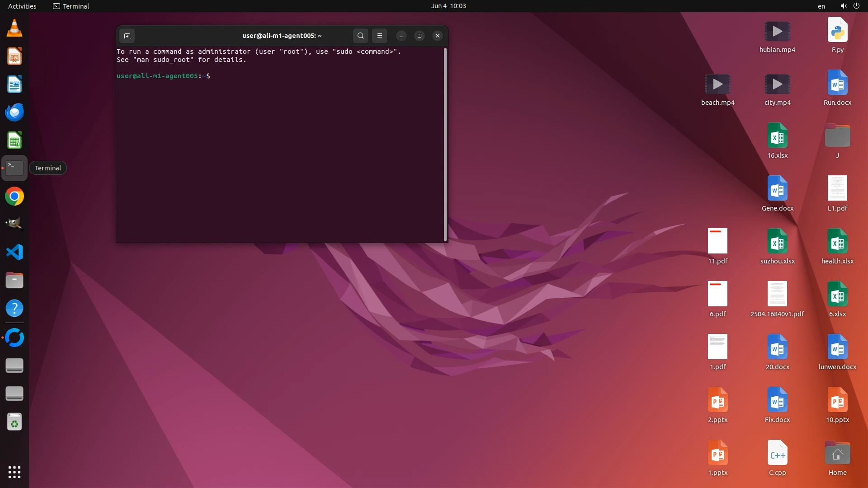
Task: Show all applications grid
Action: coord(14,472)
